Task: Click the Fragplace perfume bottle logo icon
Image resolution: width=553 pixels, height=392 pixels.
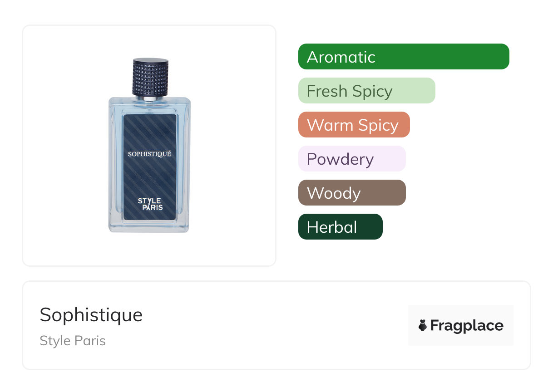Action: [423, 325]
